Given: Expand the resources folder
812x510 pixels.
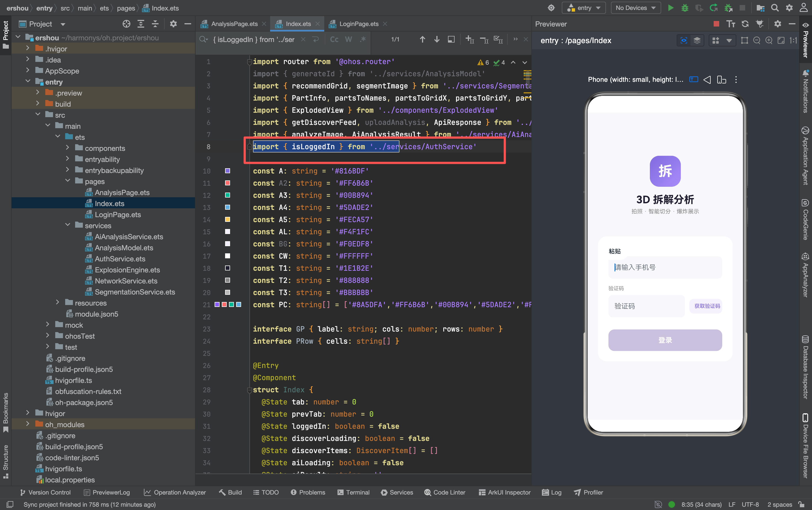Looking at the screenshot, I should 58,303.
